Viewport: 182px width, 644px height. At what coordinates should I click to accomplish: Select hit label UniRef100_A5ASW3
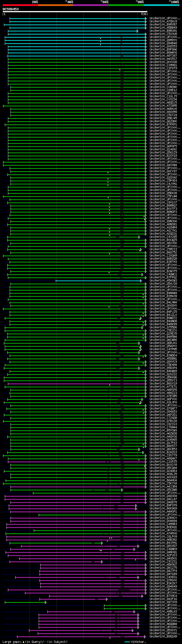point(163,281)
